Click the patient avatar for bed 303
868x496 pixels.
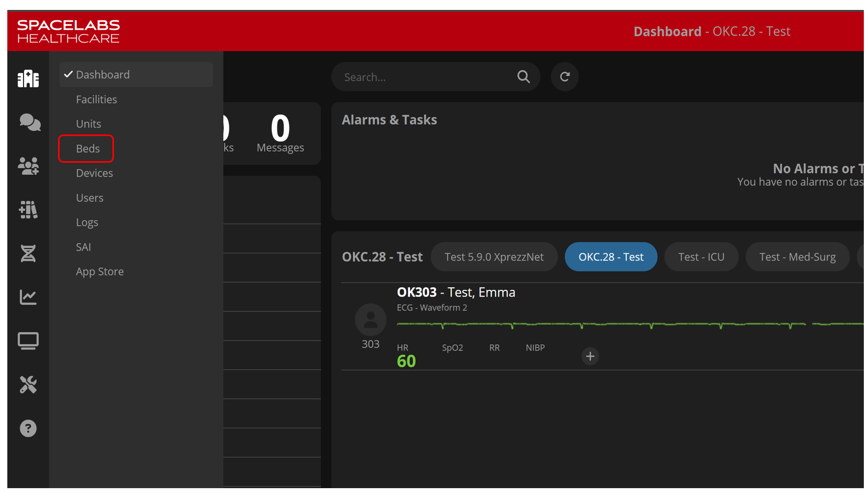(371, 320)
